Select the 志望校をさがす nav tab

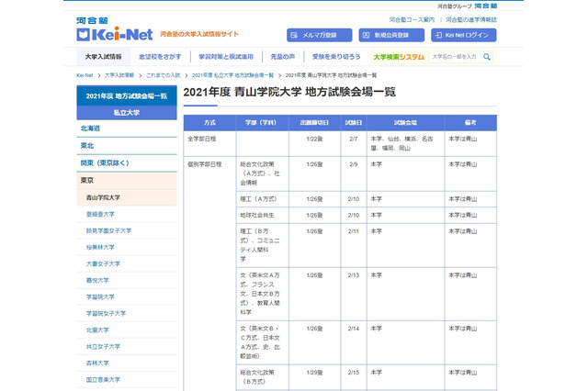pos(160,57)
